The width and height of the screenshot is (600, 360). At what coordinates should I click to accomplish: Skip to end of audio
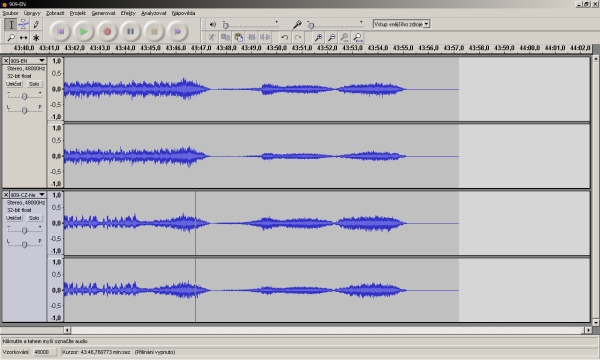pos(178,31)
